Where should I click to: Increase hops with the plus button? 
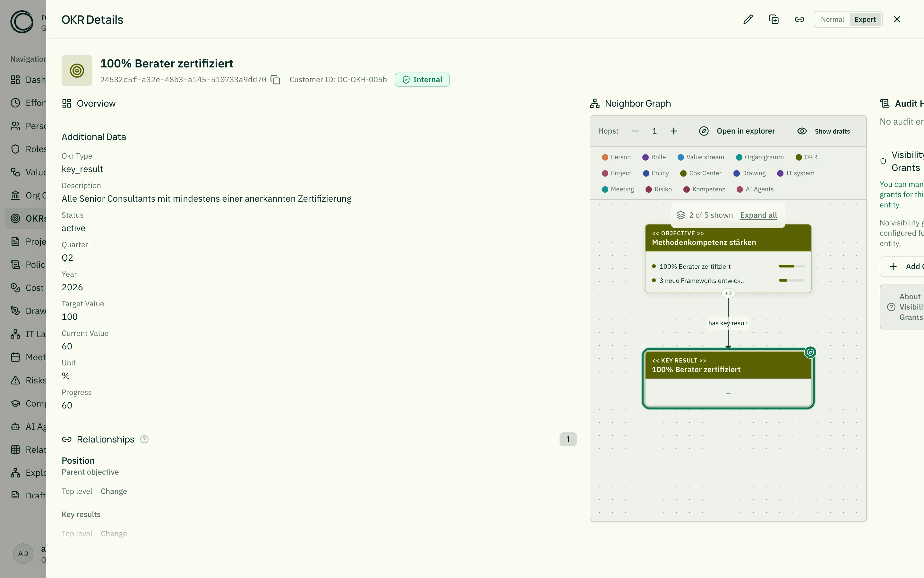(673, 131)
